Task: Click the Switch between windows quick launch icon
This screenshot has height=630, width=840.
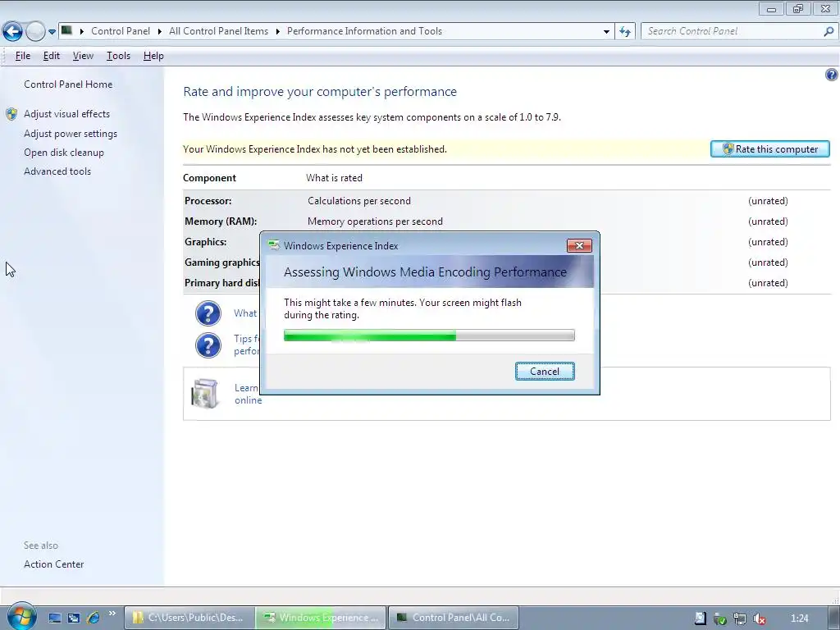Action: tap(73, 618)
